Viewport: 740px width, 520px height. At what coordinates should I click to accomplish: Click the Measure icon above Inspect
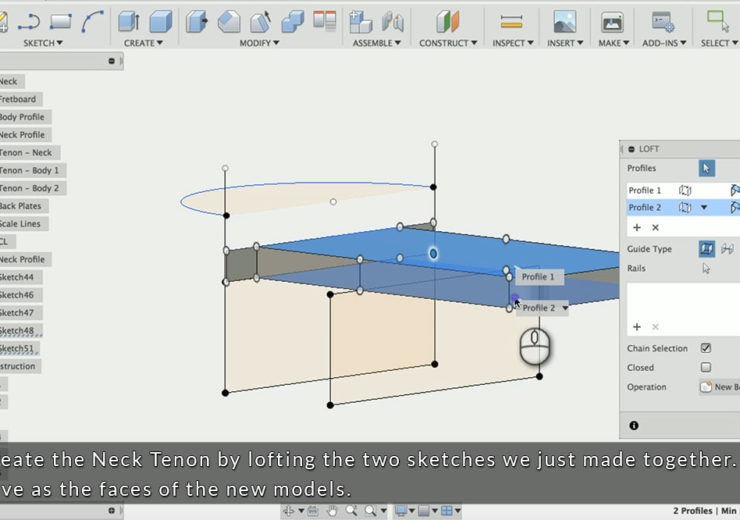click(511, 21)
